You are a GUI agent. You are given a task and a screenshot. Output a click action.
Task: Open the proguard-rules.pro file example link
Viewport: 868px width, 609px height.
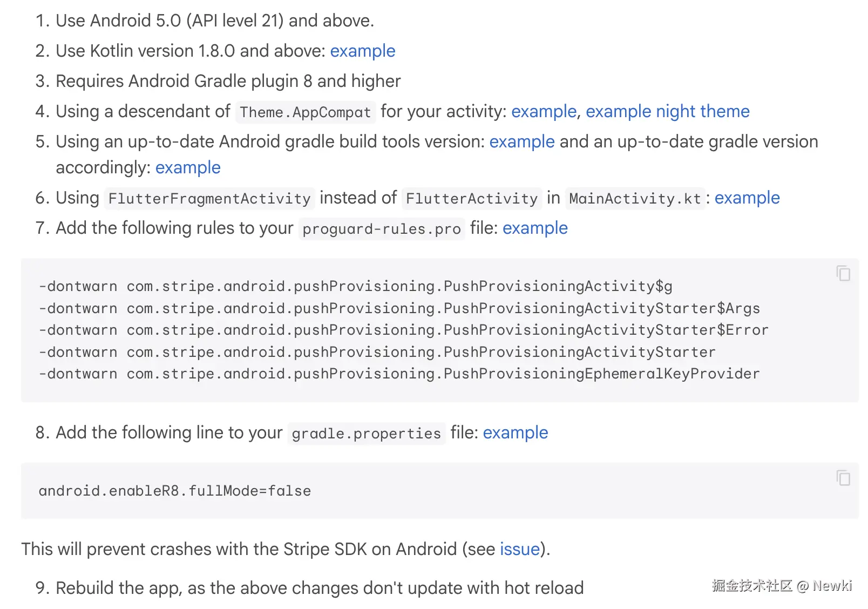[x=534, y=228]
